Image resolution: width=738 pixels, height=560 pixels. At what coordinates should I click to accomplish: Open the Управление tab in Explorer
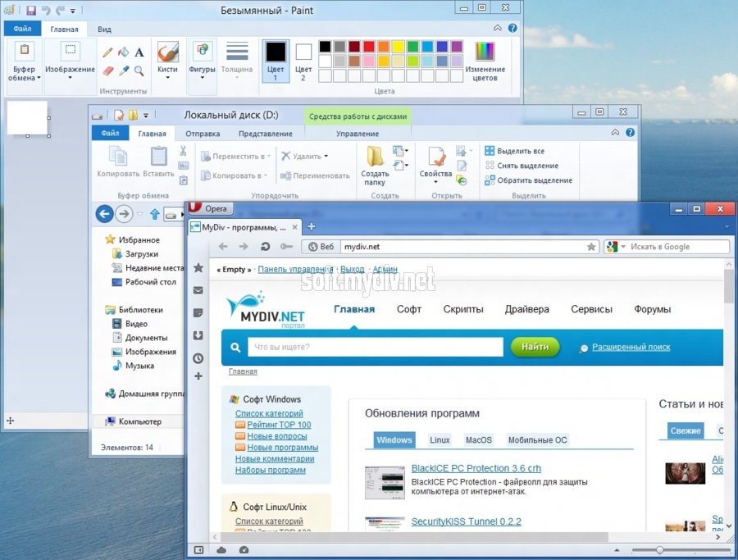coord(358,134)
